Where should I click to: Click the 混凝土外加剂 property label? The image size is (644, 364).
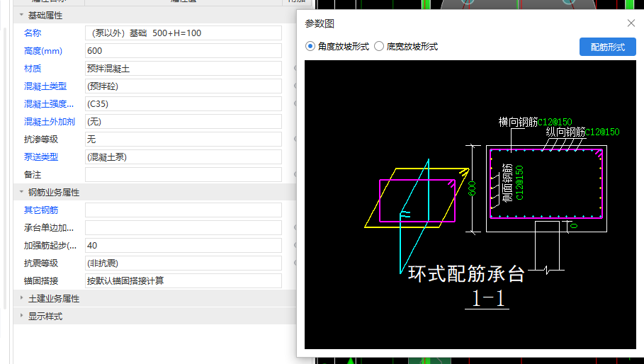pyautogui.click(x=50, y=122)
